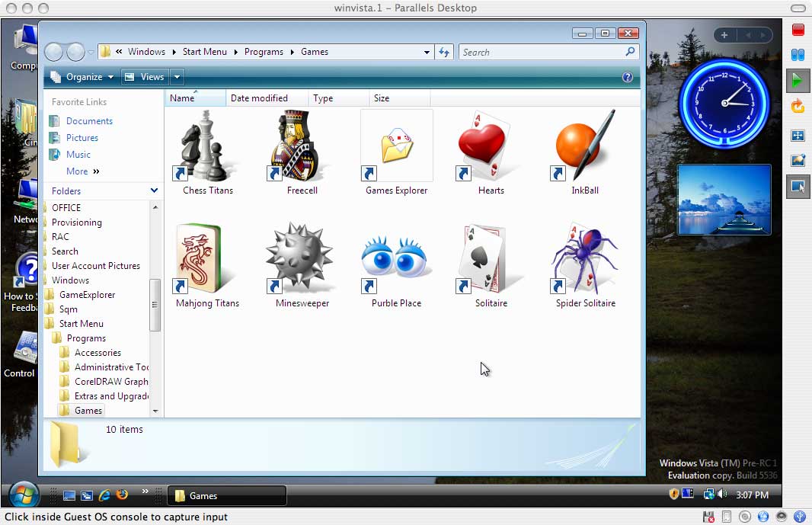Click the taskbar time 3:07 PM
Viewport: 812px width, 525px height.
[752, 495]
